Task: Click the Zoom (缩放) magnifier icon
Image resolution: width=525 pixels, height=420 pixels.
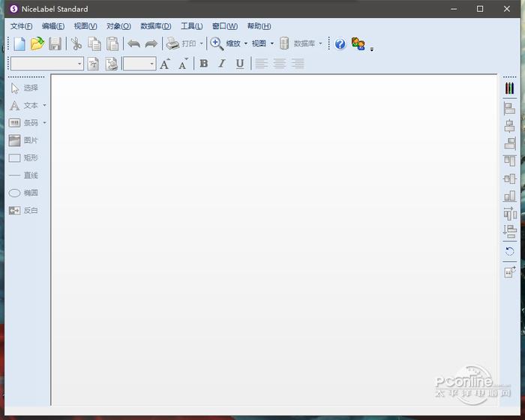Action: [217, 43]
